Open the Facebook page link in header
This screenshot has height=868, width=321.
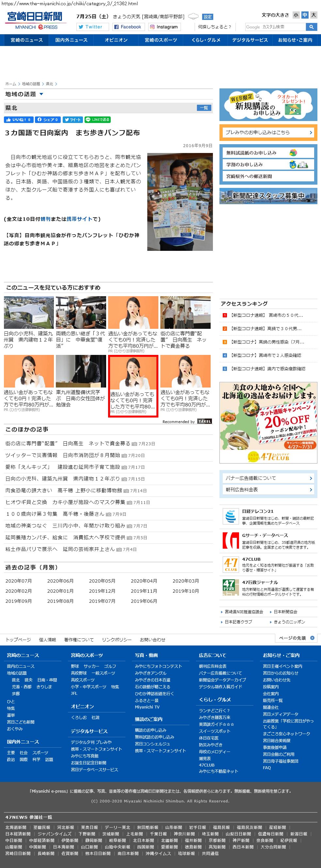[x=128, y=27]
